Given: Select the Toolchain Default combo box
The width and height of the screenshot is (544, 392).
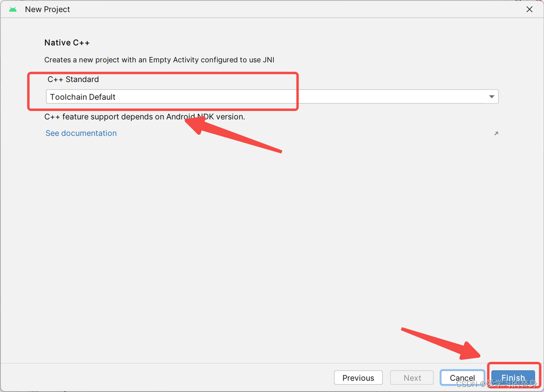Looking at the screenshot, I should 272,97.
